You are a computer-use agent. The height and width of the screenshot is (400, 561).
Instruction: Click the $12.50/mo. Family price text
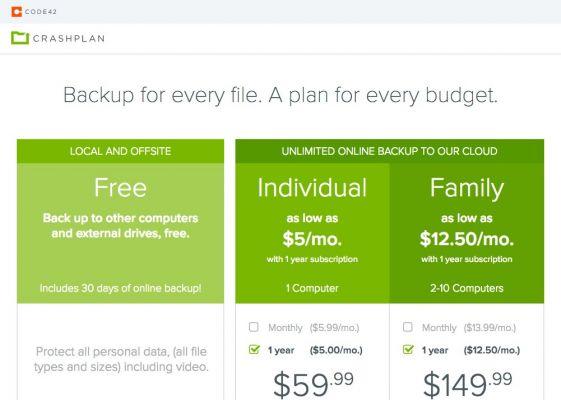467,239
